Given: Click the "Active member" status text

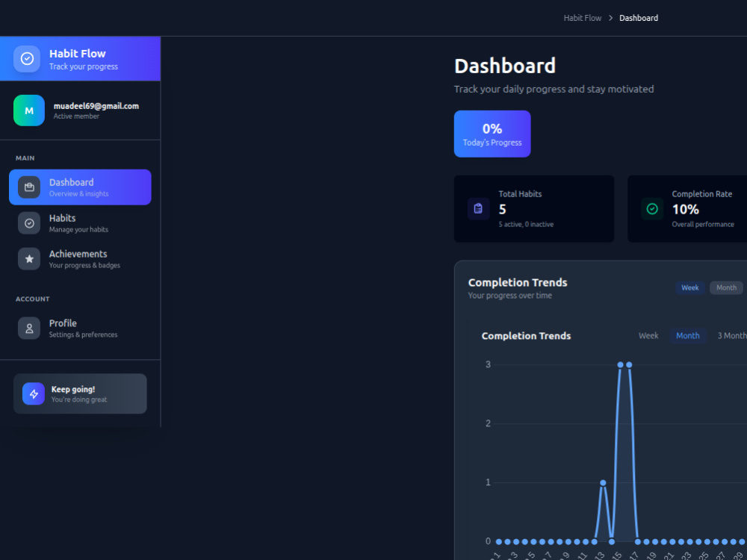Looking at the screenshot, I should 76,116.
